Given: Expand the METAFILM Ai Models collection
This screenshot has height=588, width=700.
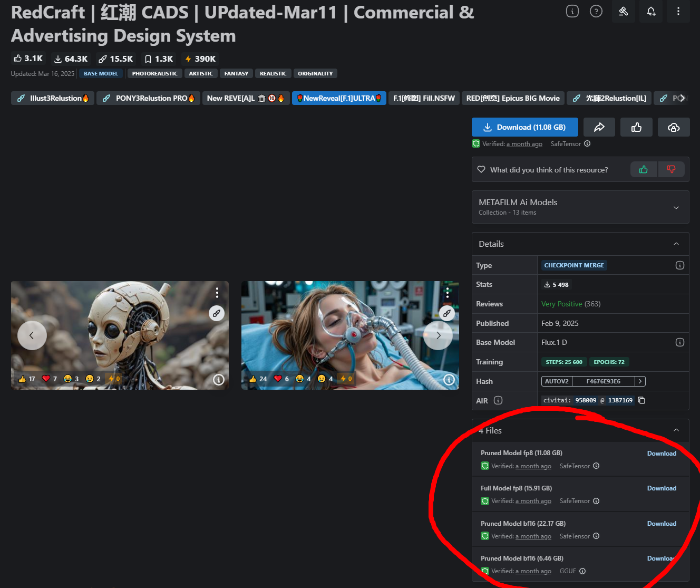Looking at the screenshot, I should click(x=580, y=207).
